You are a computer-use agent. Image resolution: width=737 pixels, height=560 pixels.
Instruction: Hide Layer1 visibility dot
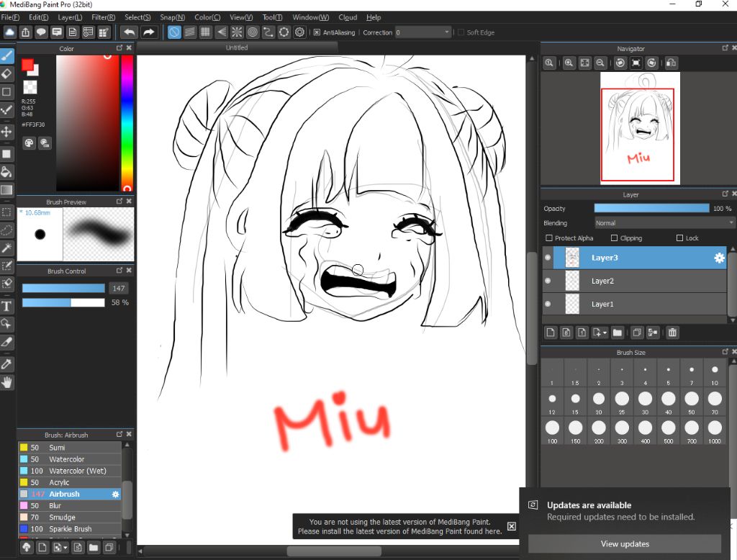pyautogui.click(x=548, y=304)
